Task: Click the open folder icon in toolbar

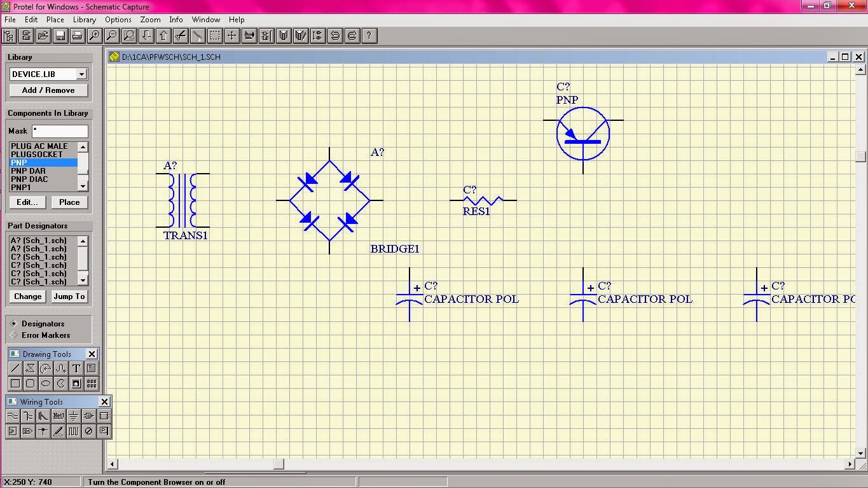Action: click(43, 36)
